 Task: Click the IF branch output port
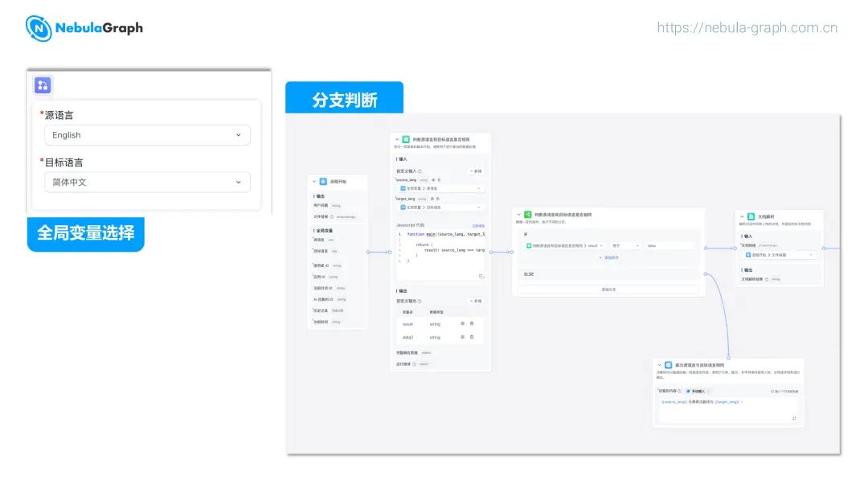click(x=706, y=248)
